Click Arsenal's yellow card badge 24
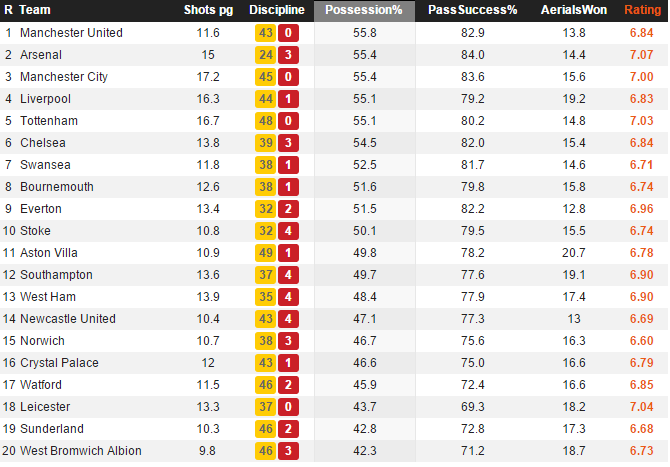The height and width of the screenshot is (467, 670). [x=265, y=55]
